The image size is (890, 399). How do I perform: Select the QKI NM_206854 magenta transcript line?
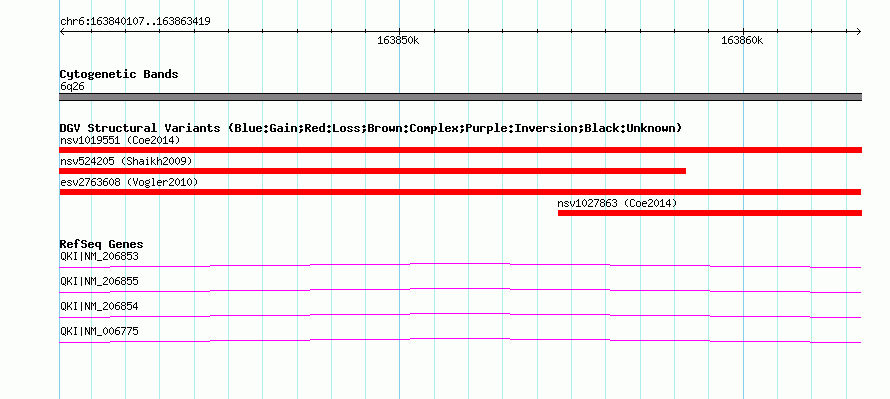(x=460, y=315)
